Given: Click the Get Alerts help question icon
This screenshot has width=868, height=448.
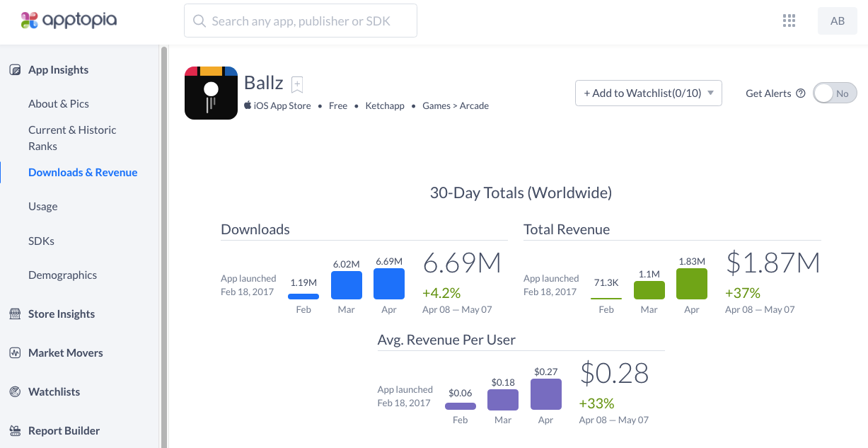Looking at the screenshot, I should 801,93.
